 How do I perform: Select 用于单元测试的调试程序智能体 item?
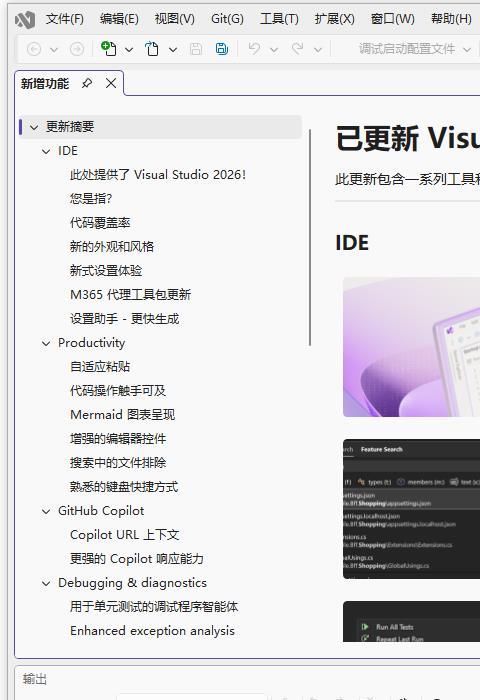point(154,607)
